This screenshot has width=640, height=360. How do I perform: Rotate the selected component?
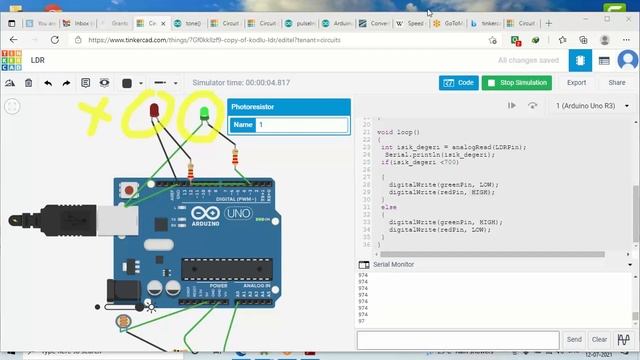pos(10,83)
